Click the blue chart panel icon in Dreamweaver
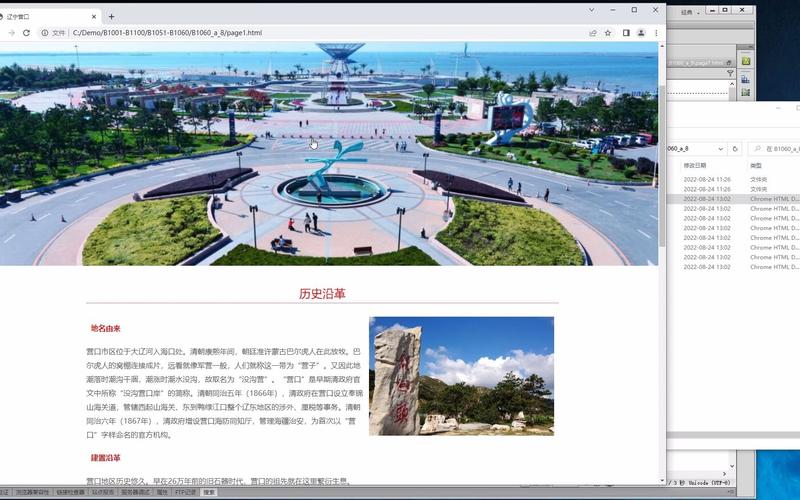 tap(745, 79)
